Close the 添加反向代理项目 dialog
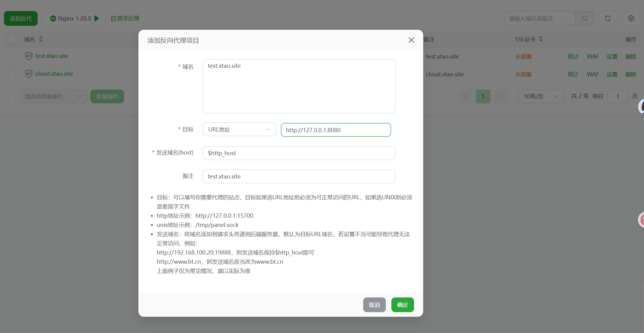This screenshot has height=333, width=644. [411, 40]
